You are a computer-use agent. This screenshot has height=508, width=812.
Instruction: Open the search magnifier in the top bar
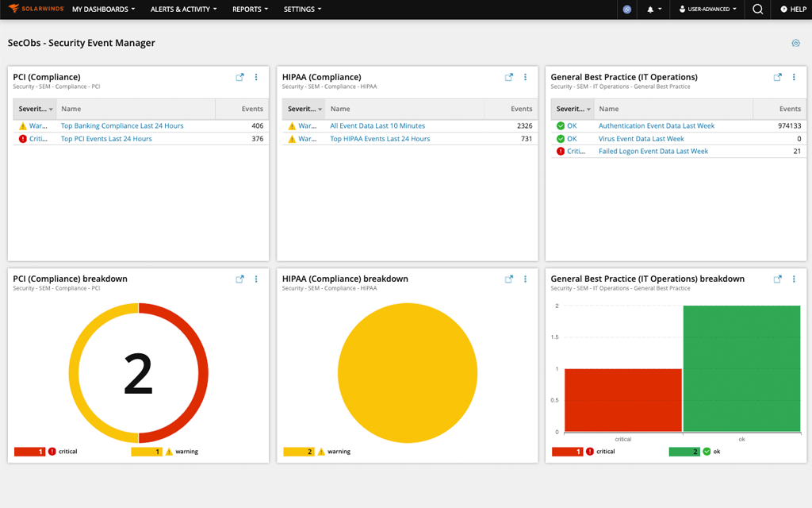[757, 10]
